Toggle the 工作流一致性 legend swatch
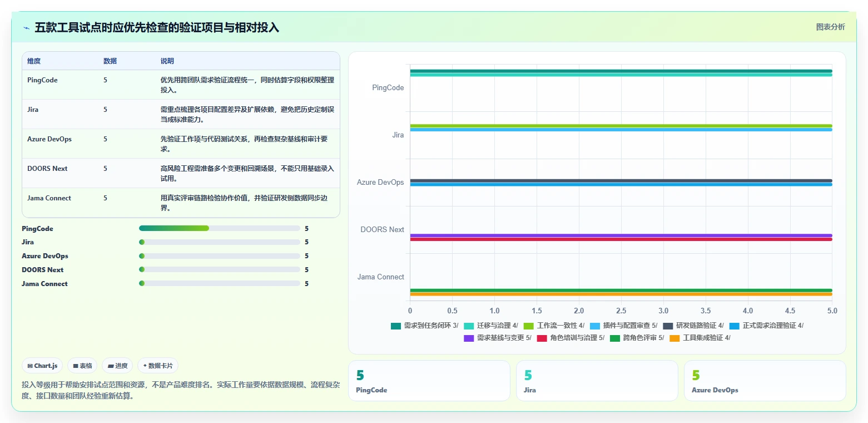 coord(529,326)
